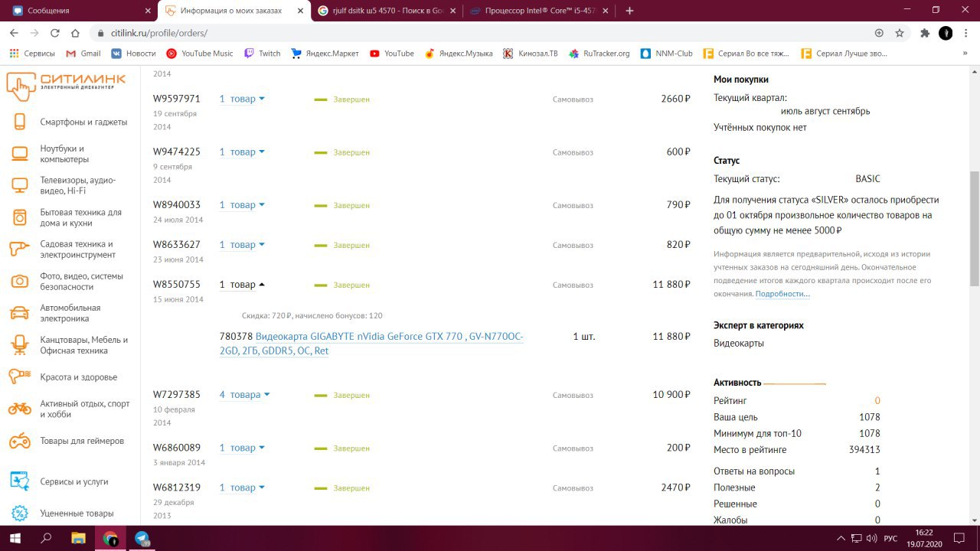Open Smartphones and gadgets category icon
This screenshot has width=980, height=551.
[20, 122]
